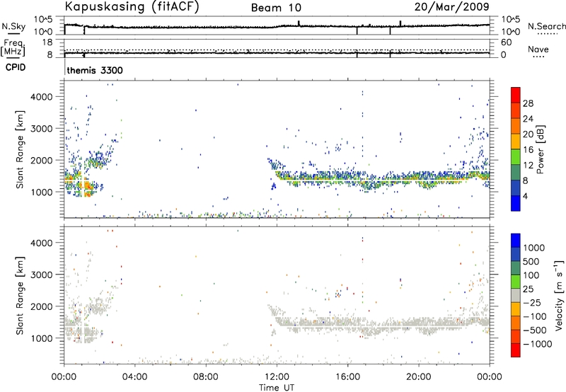Viewport: 566px width, 392px height.
Task: Click the date '20/Mar/2009'
Action: click(x=451, y=6)
